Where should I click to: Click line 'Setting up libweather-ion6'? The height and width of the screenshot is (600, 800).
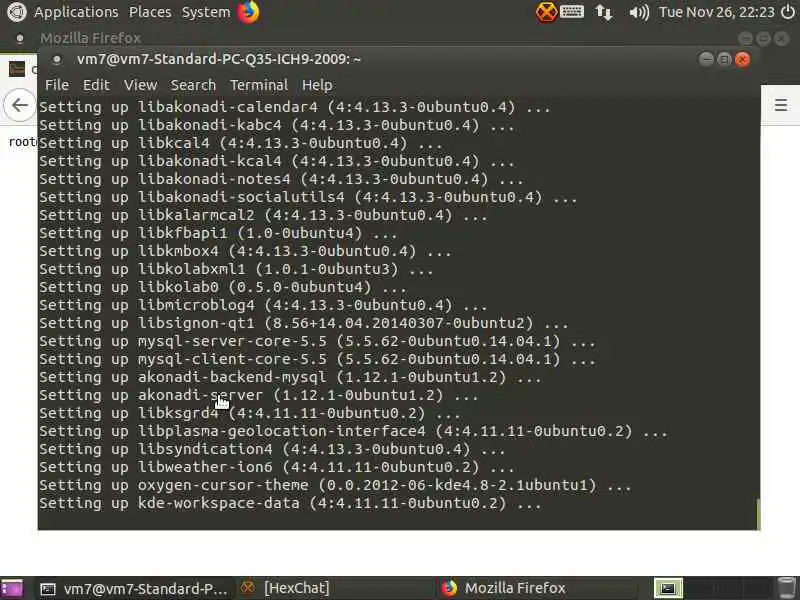coord(277,467)
